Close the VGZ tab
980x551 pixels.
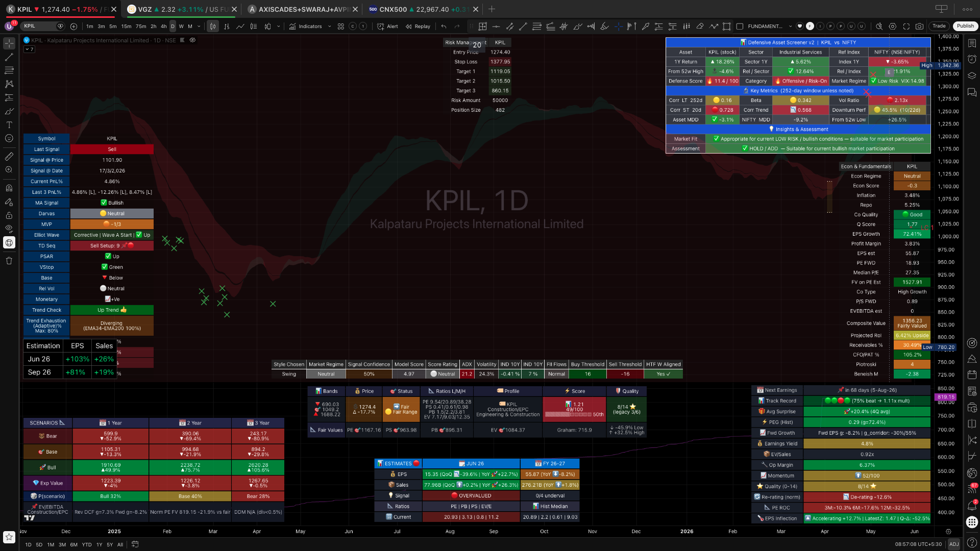pos(234,9)
